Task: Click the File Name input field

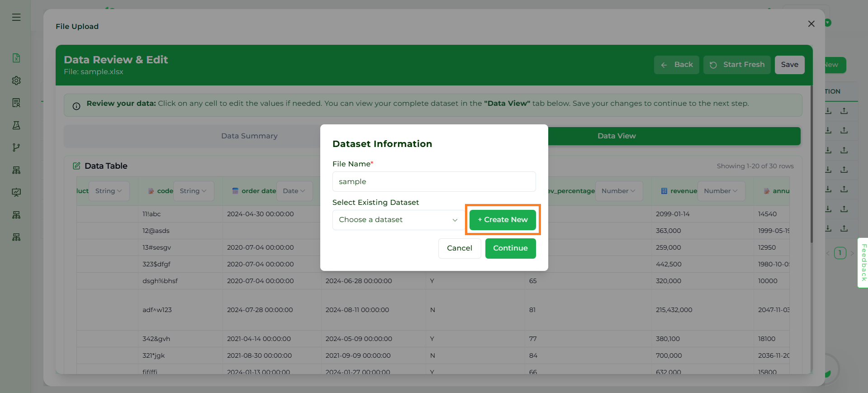Action: pos(434,182)
